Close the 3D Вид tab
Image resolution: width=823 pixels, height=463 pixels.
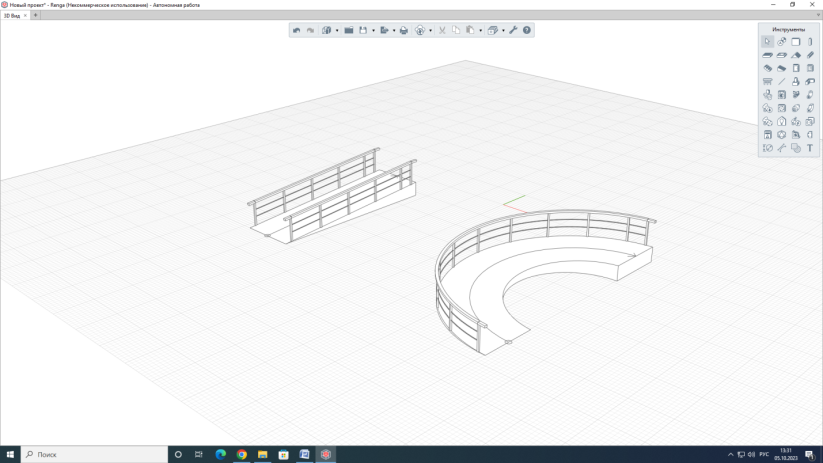[25, 16]
